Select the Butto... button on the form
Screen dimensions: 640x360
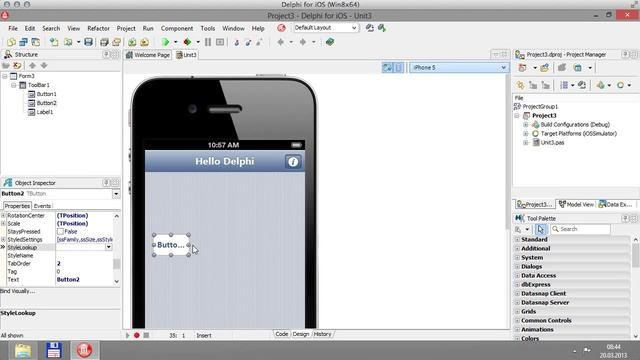click(171, 245)
